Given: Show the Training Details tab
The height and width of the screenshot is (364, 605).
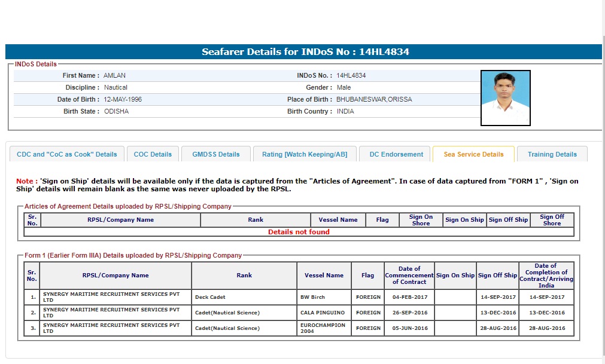Looking at the screenshot, I should [552, 154].
